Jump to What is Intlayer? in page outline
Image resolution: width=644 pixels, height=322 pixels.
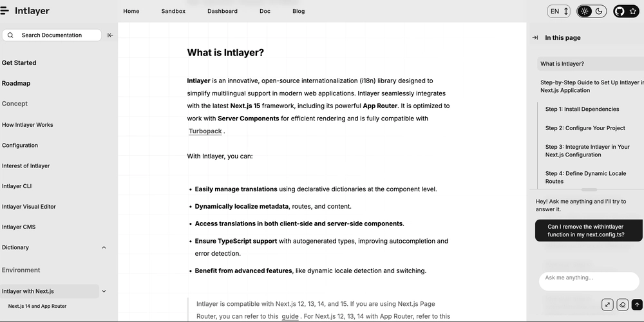coord(591,64)
